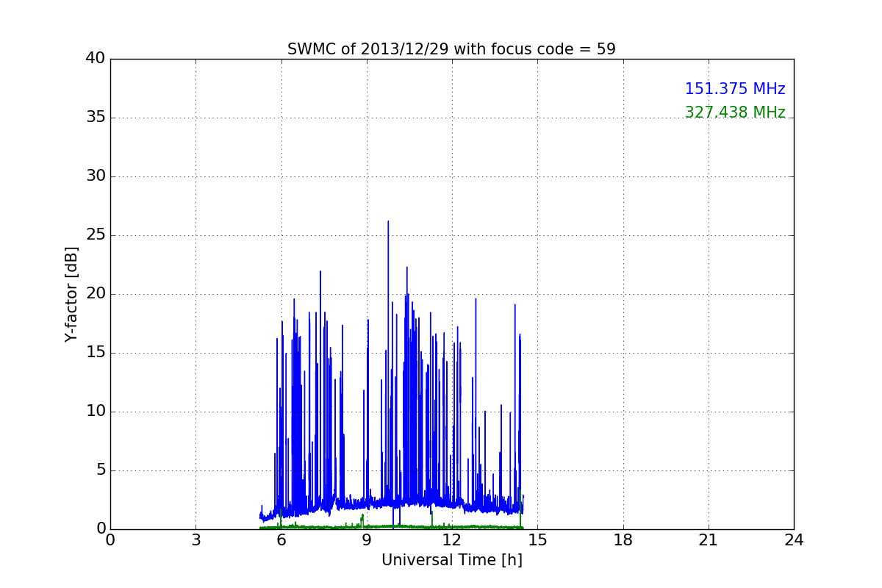The height and width of the screenshot is (588, 882).
Task: Click the x-axis tick label 6
Action: (281, 539)
